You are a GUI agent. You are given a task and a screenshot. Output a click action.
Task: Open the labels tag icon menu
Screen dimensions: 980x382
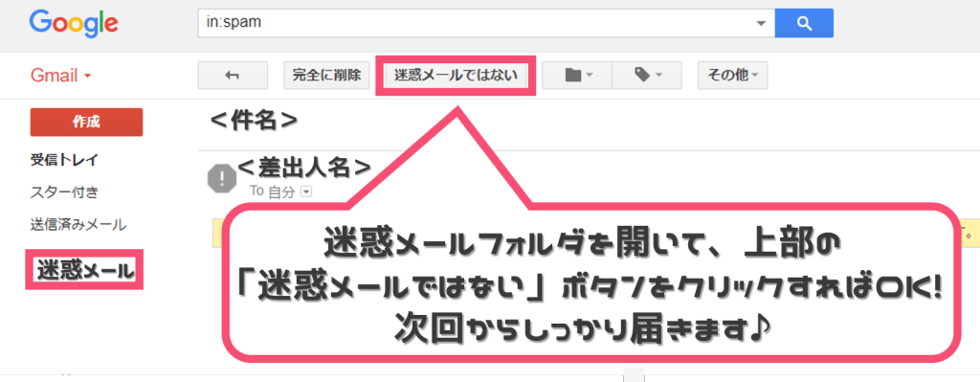tap(646, 76)
